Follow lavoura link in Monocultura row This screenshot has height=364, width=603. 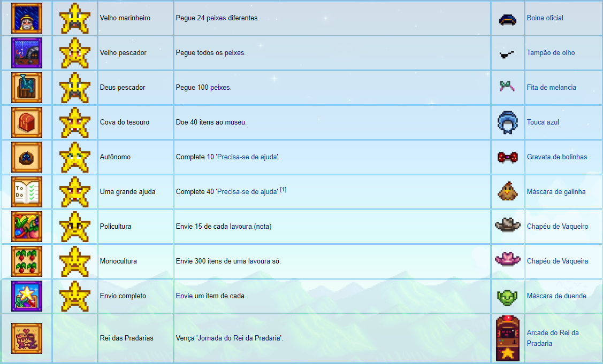pos(259,261)
